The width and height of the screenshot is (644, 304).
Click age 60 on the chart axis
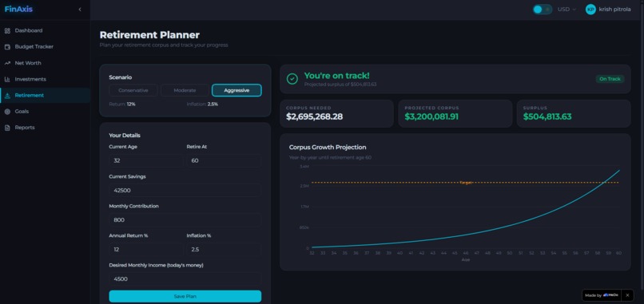[x=618, y=253]
